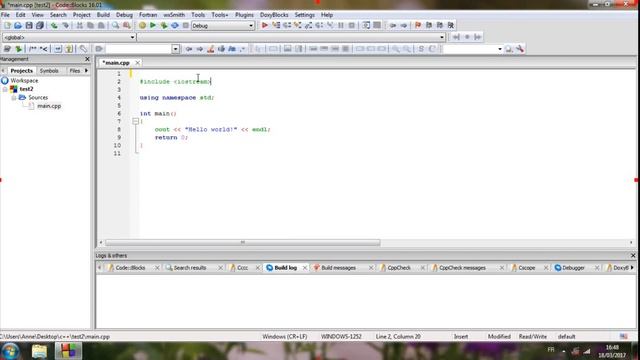Open the Debugging windows icon
This screenshot has width=640, height=360.
(366, 25)
